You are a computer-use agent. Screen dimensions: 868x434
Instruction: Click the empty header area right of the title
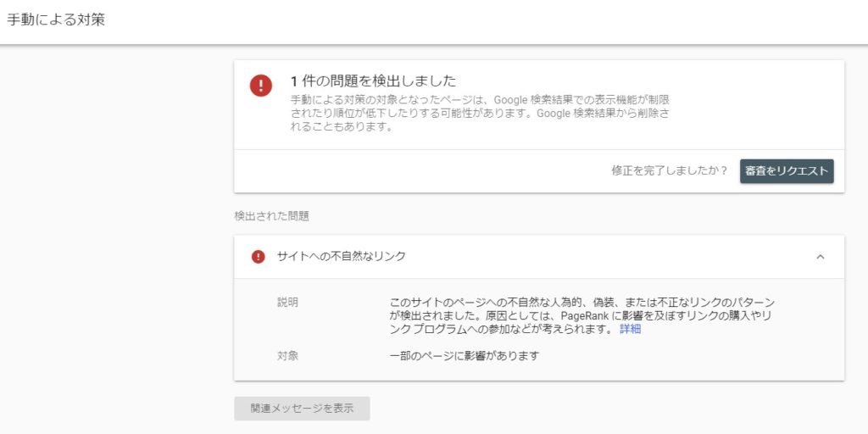pos(509,19)
